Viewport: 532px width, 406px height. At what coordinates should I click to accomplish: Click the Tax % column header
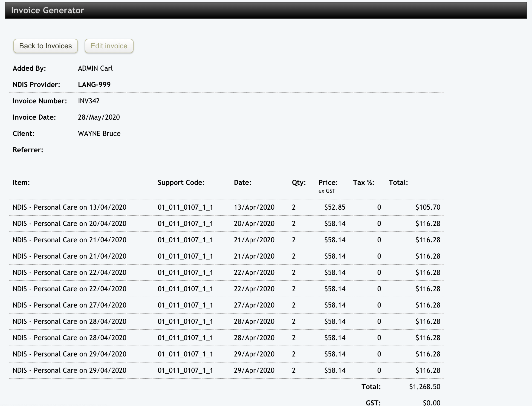tap(363, 182)
